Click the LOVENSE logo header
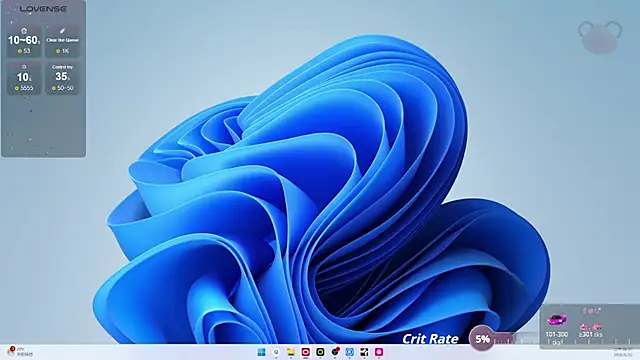 (43, 9)
